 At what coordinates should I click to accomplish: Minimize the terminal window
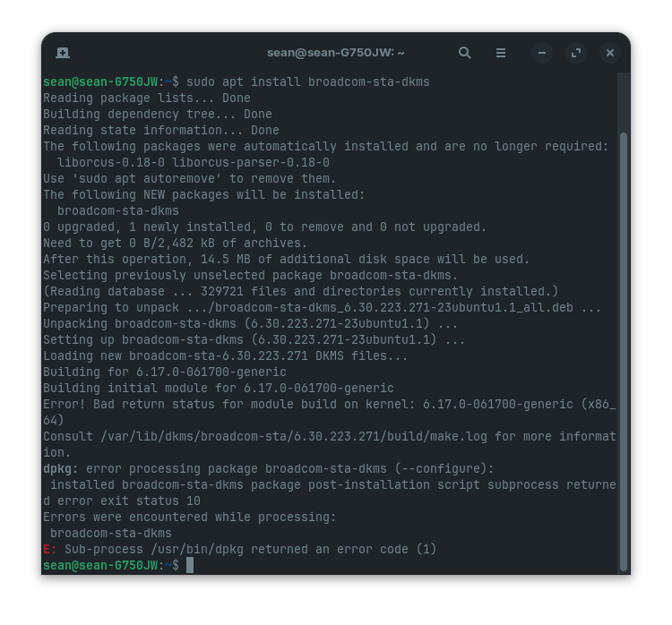[542, 53]
